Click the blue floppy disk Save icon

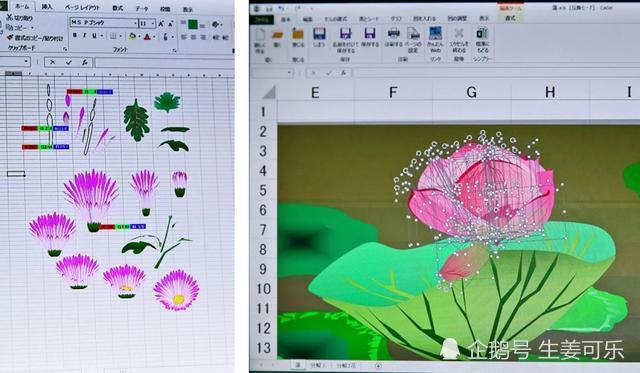click(x=319, y=34)
